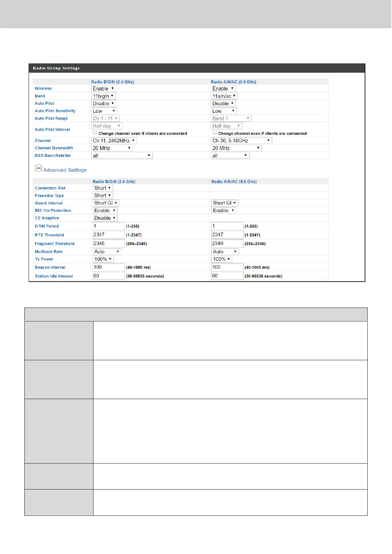Image resolution: width=392 pixels, height=554 pixels.
Task: Open 5.0 GHz Auto Pilot Sensitivity dropdown
Action: 223,111
